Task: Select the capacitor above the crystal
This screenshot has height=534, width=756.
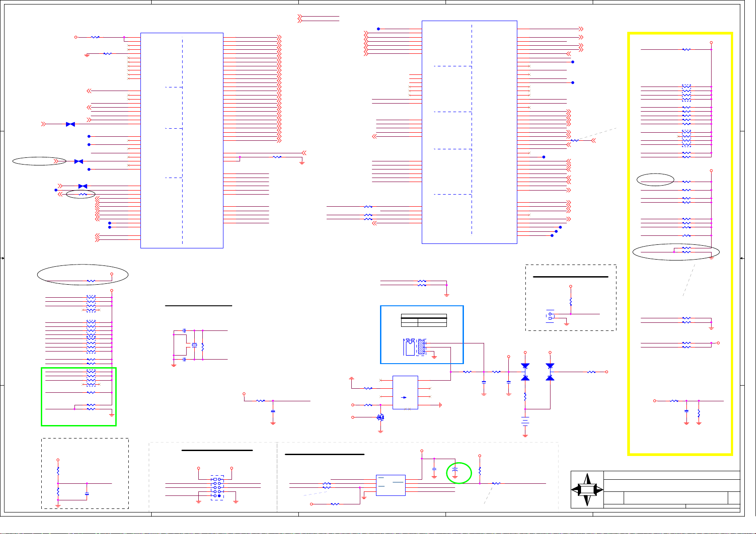Action: [184, 330]
